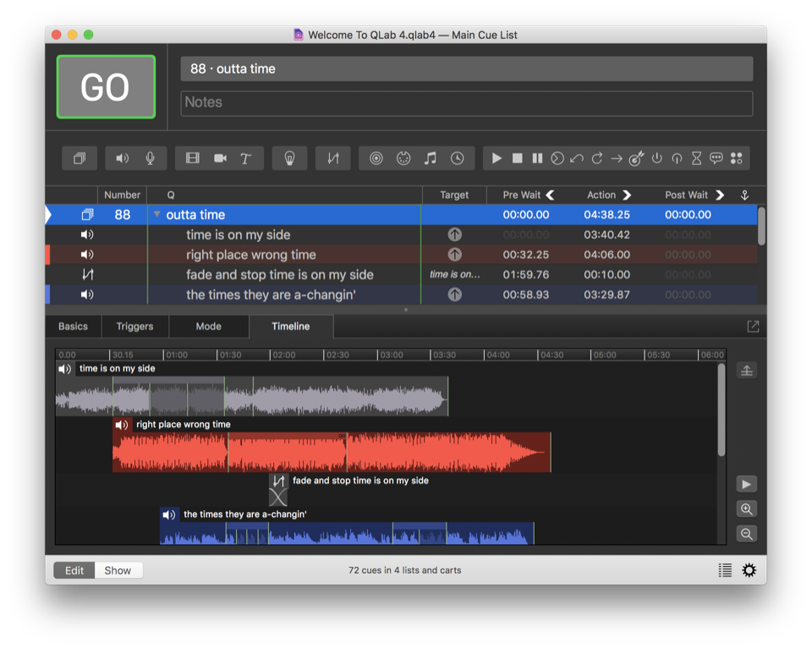
Task: Add a MIDI File cue with music note icon
Action: (x=430, y=158)
